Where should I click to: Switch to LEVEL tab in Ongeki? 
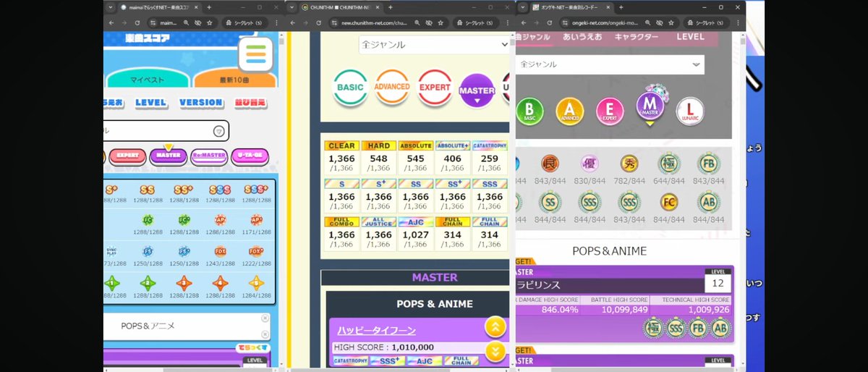click(x=690, y=36)
